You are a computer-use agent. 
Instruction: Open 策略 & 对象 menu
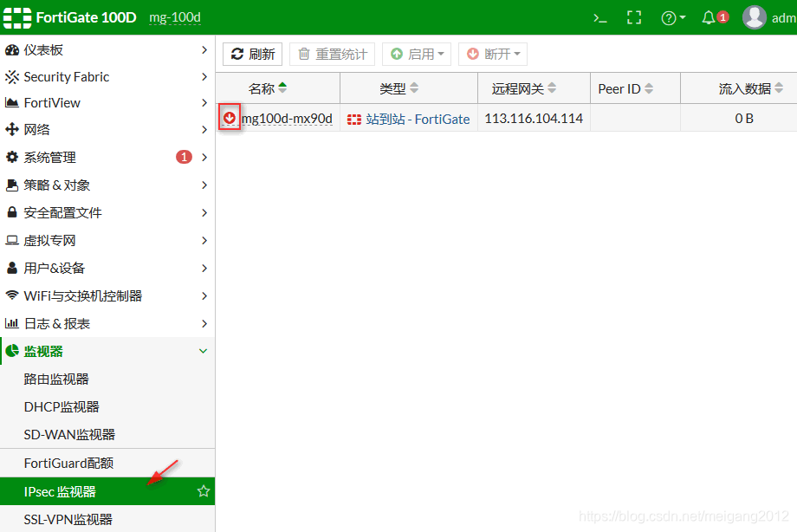(107, 185)
